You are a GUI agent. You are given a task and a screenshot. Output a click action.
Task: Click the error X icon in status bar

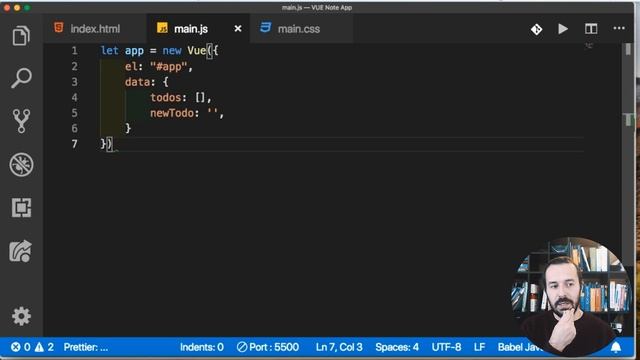pyautogui.click(x=16, y=347)
